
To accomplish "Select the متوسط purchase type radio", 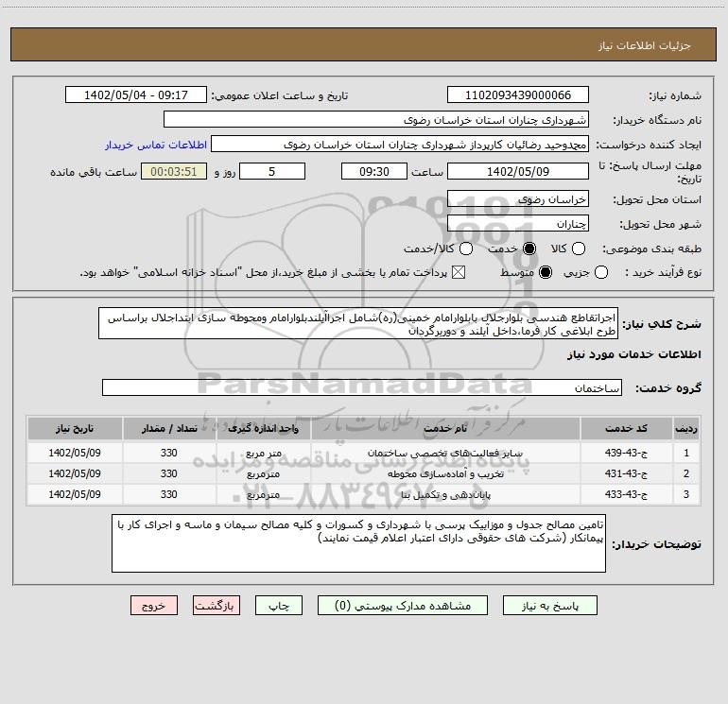I will point(546,272).
